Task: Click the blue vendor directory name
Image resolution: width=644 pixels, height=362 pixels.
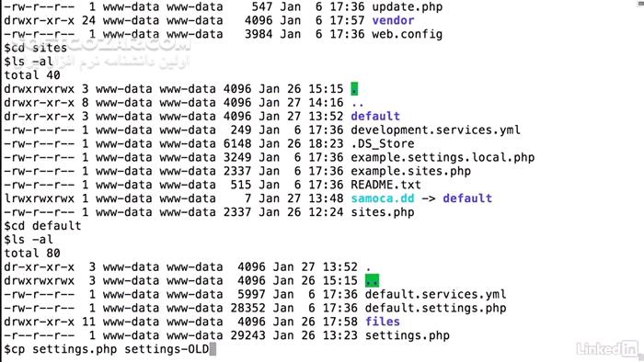Action: 393,20
